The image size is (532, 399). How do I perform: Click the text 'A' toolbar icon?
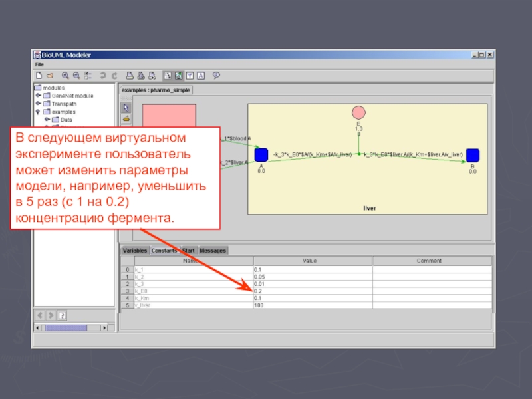coord(200,76)
